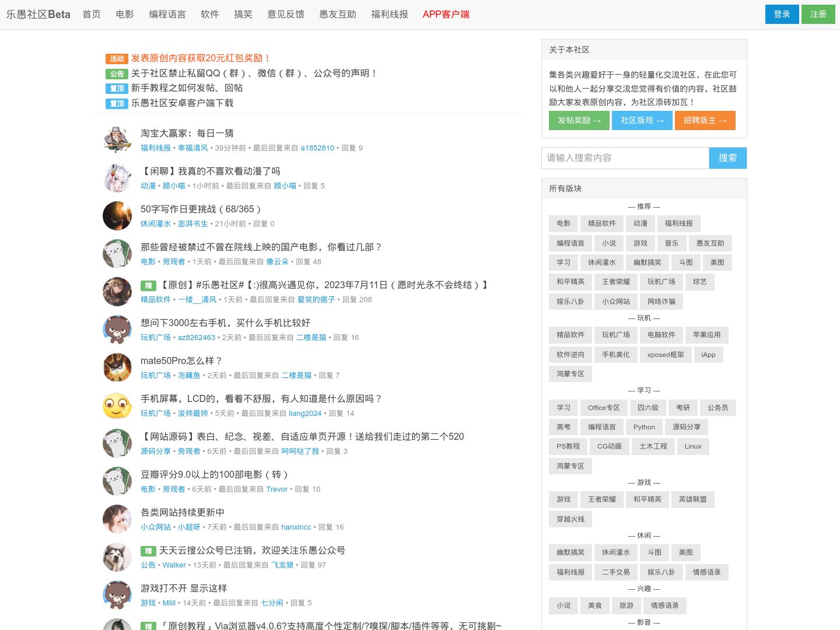Screen dimensions: 840x630
Task: Open 关于社区禁止私留QQ announcement
Action: click(x=254, y=73)
